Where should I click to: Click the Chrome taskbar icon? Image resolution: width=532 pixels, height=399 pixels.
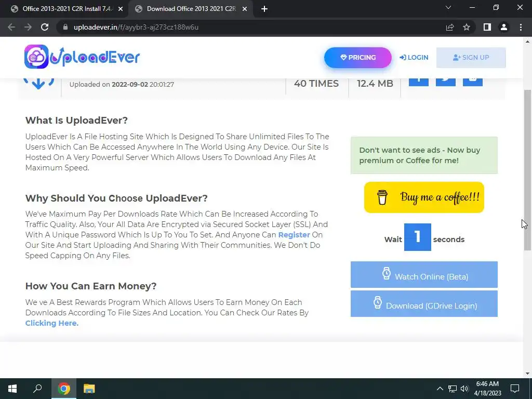point(63,389)
